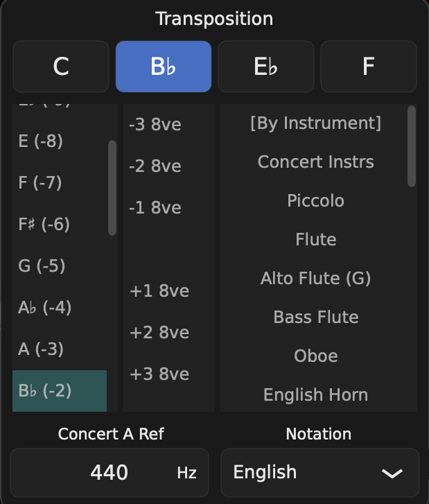The width and height of the screenshot is (429, 504).
Task: Select Piccolo in instrument list
Action: 315,200
